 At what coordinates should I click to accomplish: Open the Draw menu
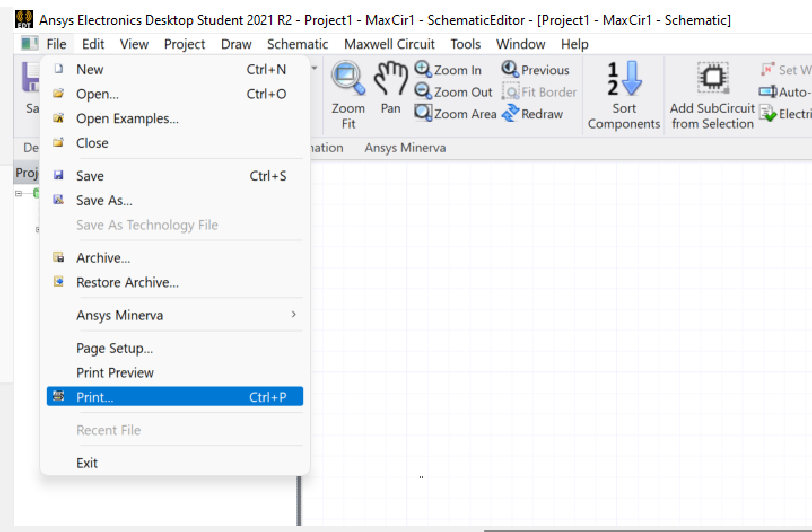click(236, 44)
